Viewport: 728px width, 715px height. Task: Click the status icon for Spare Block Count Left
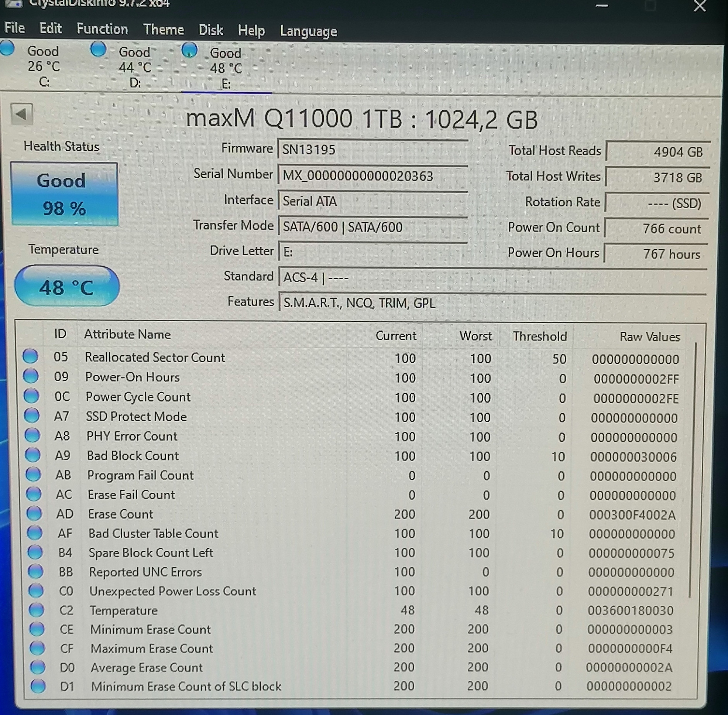tap(35, 552)
